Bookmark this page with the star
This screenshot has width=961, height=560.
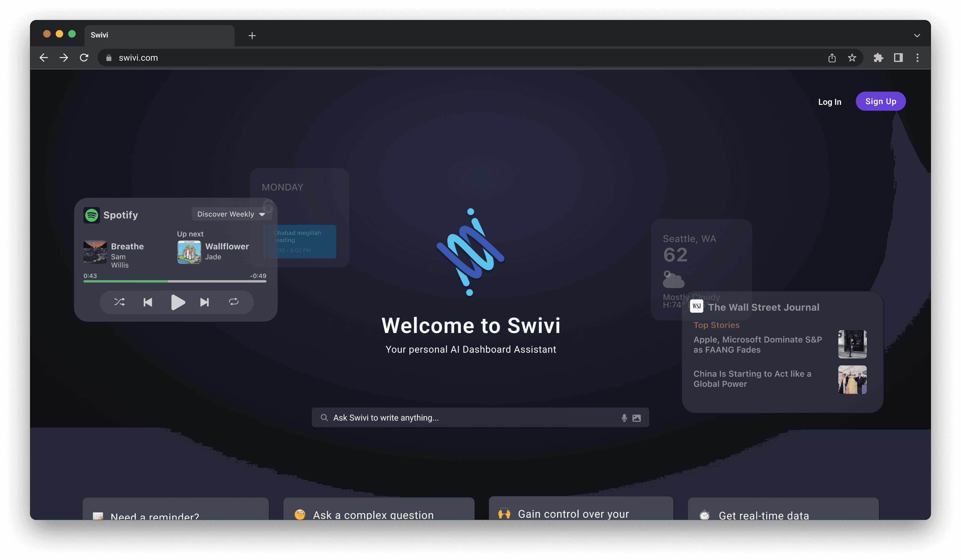pos(852,57)
